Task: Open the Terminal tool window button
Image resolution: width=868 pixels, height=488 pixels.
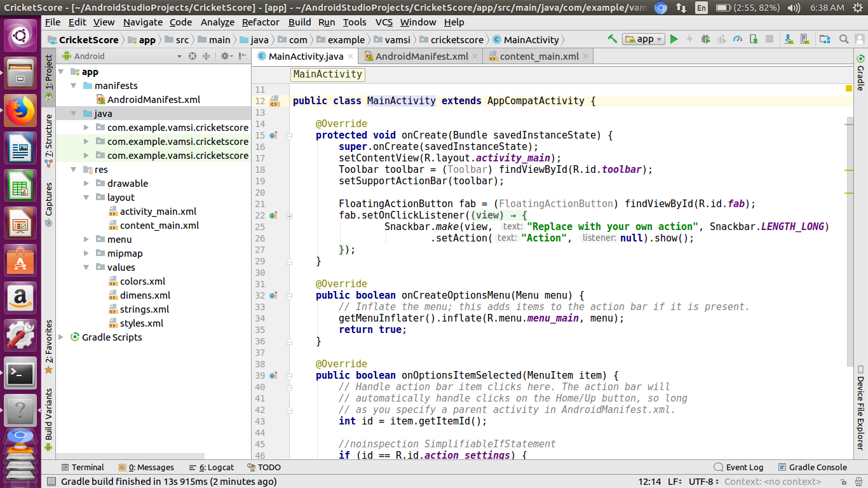Action: click(82, 467)
